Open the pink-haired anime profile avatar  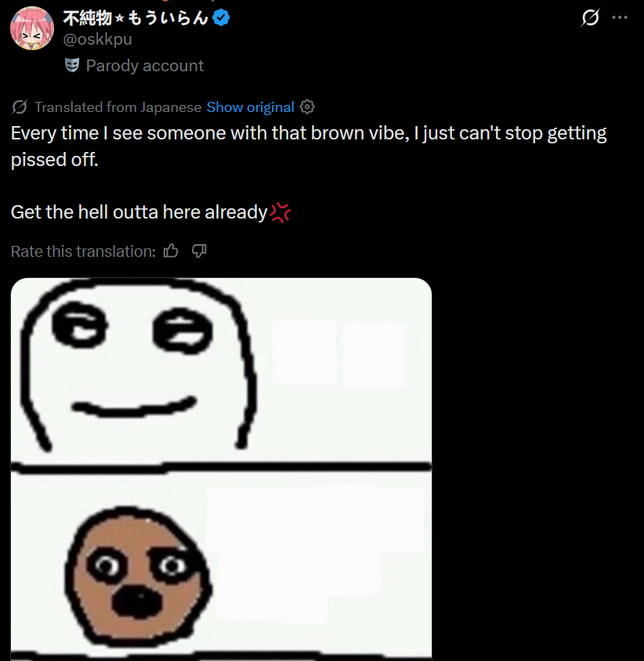pos(32,28)
